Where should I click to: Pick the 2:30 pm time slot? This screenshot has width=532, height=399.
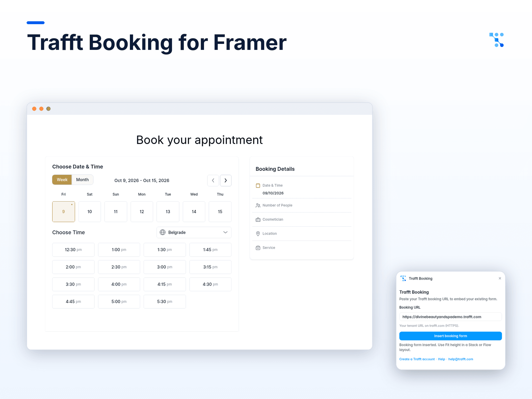pos(119,267)
